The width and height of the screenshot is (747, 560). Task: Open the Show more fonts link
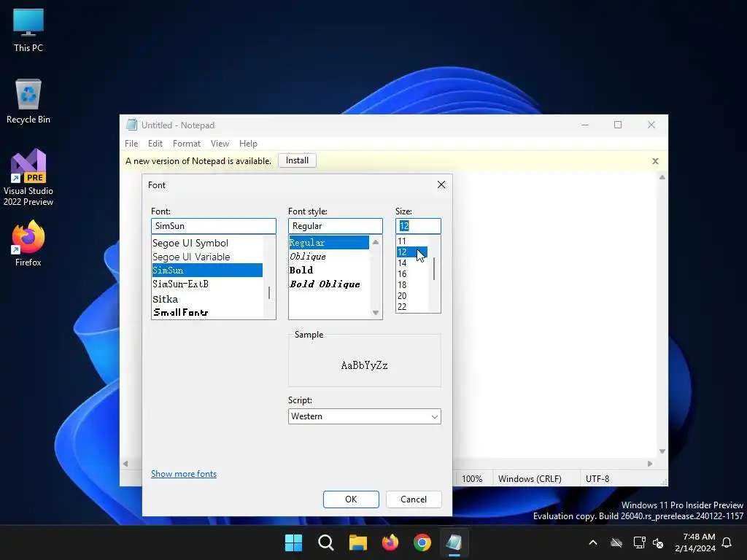click(x=184, y=474)
